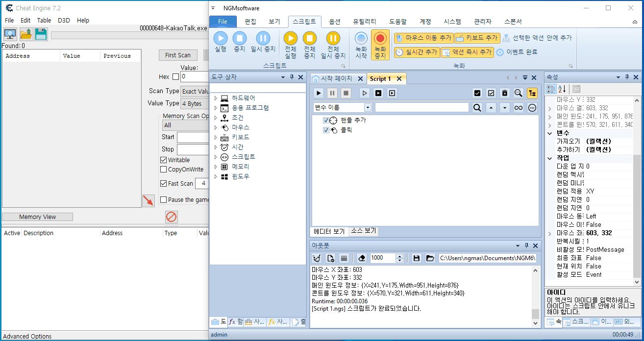Toggle Writable checkbox in Cheat Engine
This screenshot has height=341, width=644.
[164, 160]
